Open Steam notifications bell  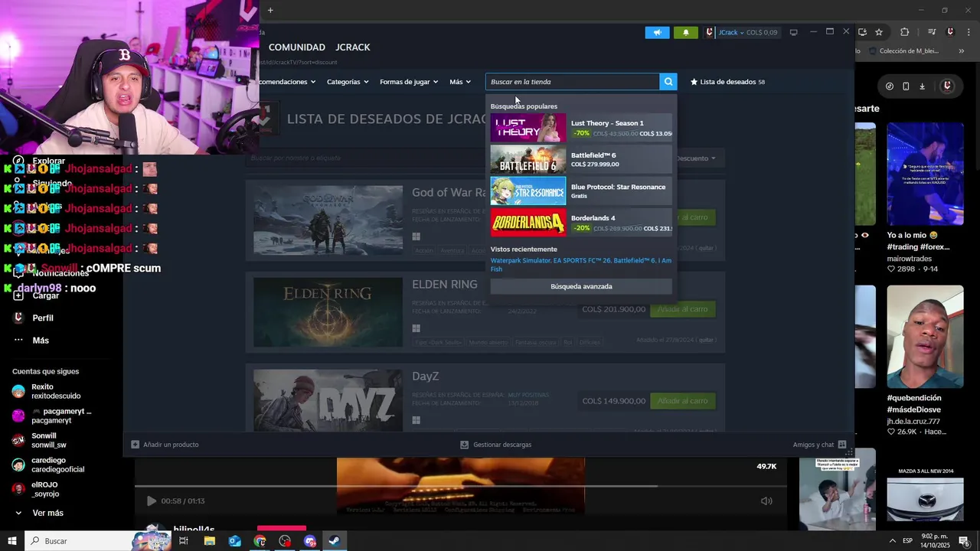pos(685,32)
